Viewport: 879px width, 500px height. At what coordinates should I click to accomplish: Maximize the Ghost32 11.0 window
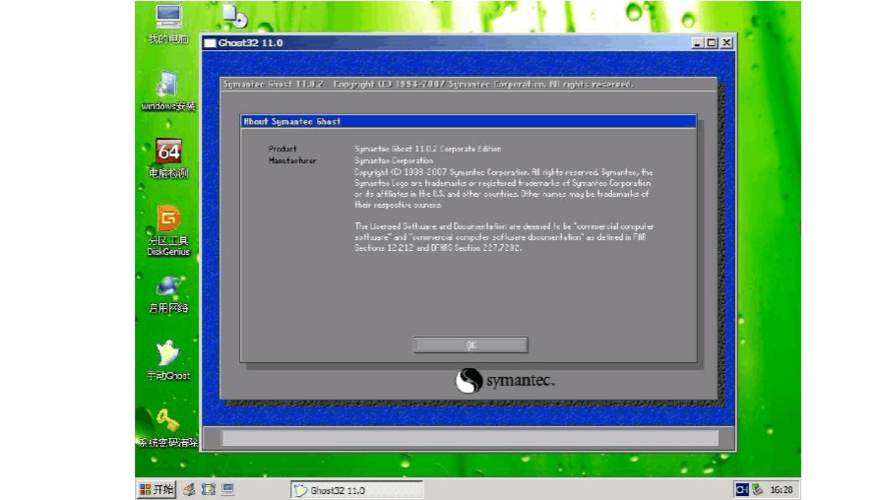(711, 43)
